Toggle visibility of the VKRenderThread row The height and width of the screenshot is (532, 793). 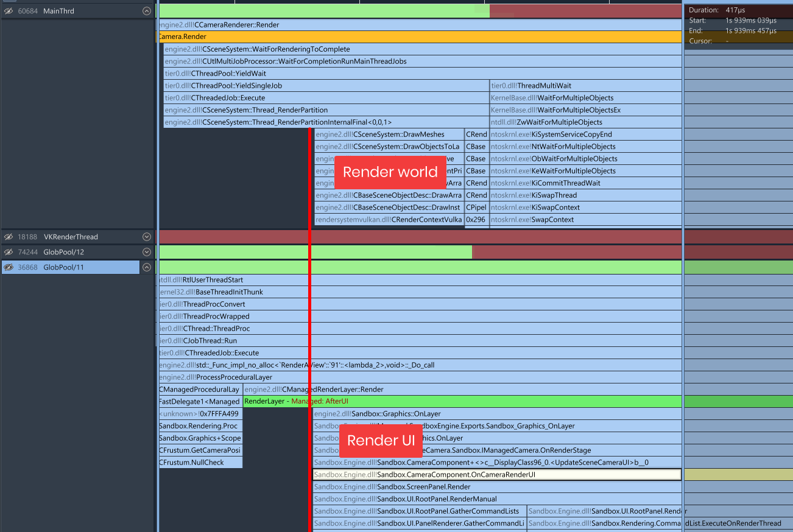point(9,237)
